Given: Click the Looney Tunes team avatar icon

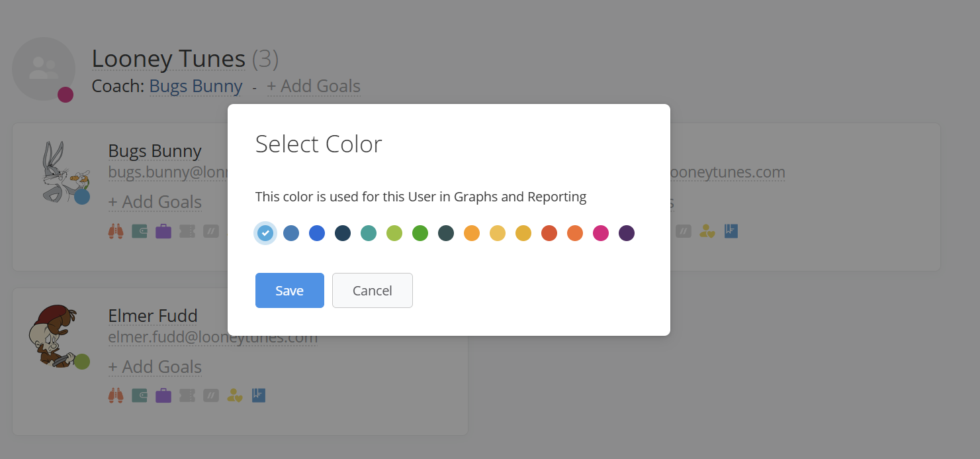Looking at the screenshot, I should click(44, 69).
